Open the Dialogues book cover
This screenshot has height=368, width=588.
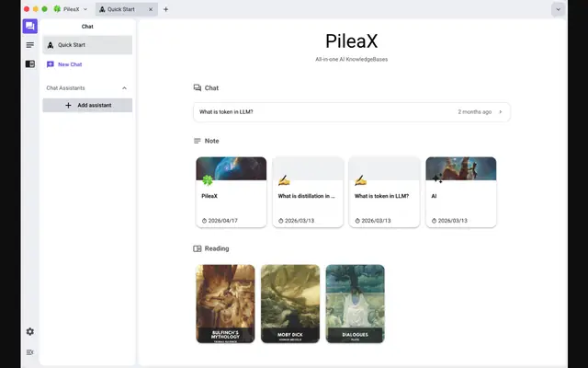(356, 304)
